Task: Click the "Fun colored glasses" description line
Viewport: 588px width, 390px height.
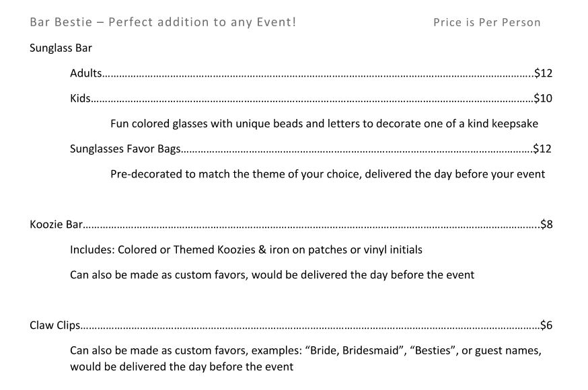Action: point(324,124)
